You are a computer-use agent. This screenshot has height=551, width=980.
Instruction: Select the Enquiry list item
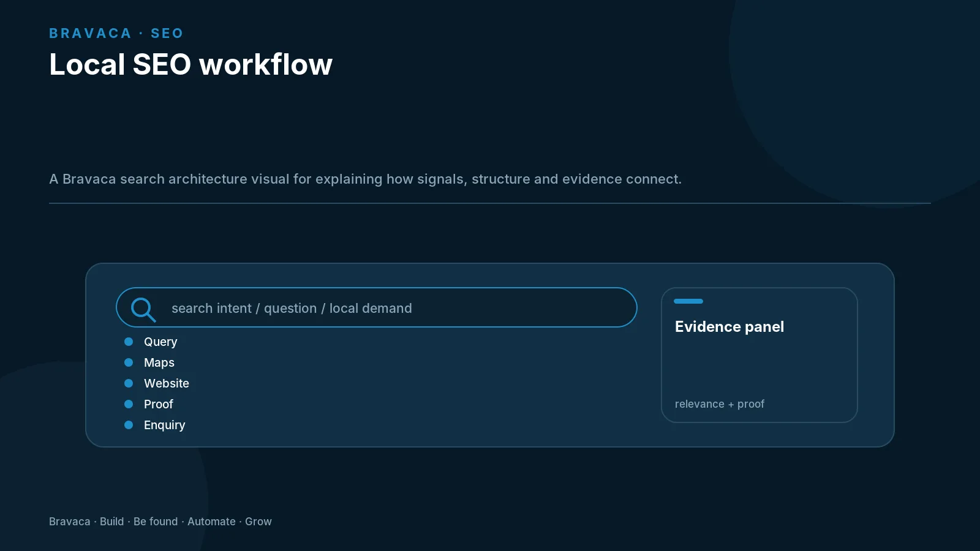165,425
